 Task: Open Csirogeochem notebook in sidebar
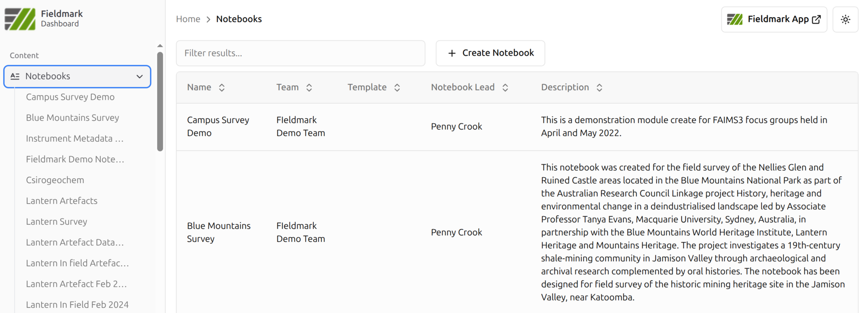tap(55, 180)
